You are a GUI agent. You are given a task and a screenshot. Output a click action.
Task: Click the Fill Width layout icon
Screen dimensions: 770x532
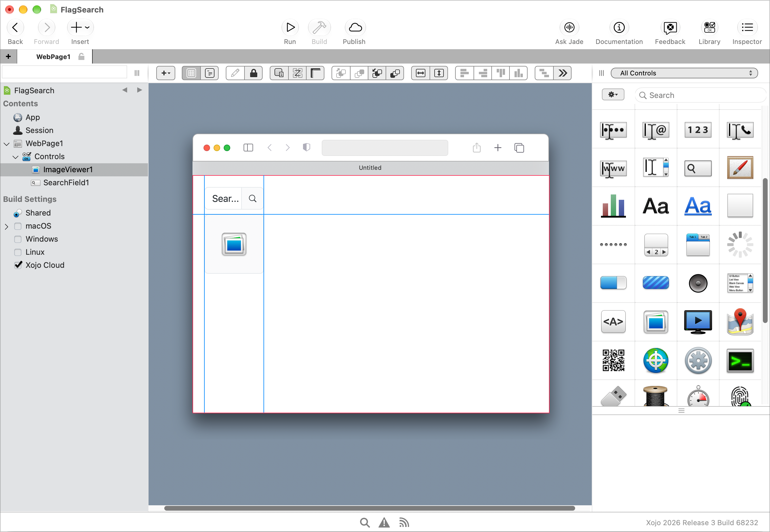tap(420, 73)
